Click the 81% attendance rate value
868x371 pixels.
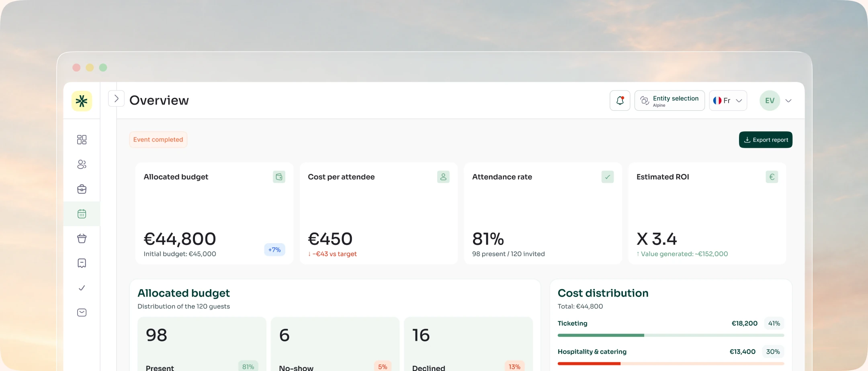coord(488,239)
